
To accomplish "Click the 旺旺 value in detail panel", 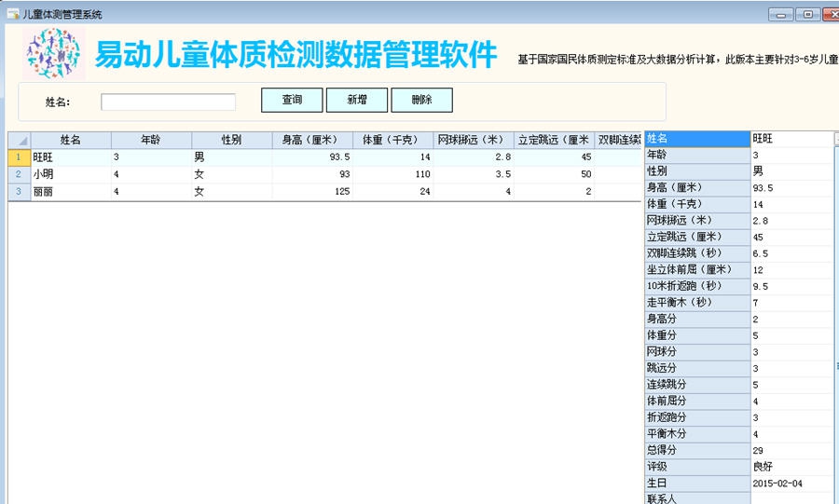I will (791, 139).
